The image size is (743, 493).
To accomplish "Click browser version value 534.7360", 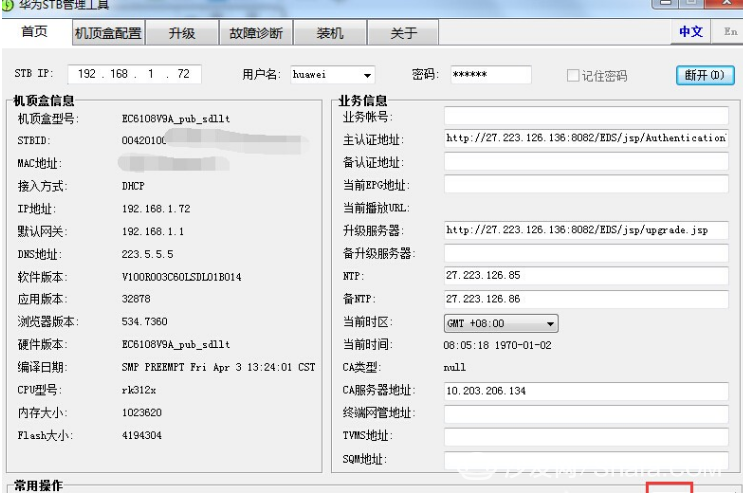I will [x=145, y=321].
